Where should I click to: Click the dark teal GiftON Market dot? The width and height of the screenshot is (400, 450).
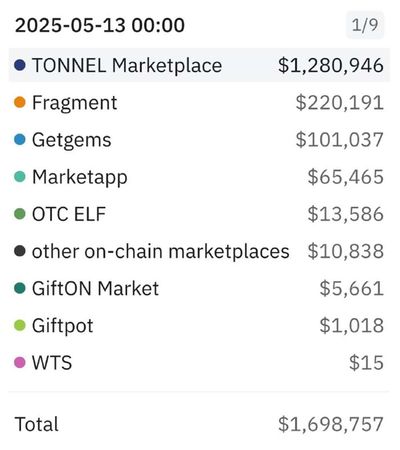20,288
